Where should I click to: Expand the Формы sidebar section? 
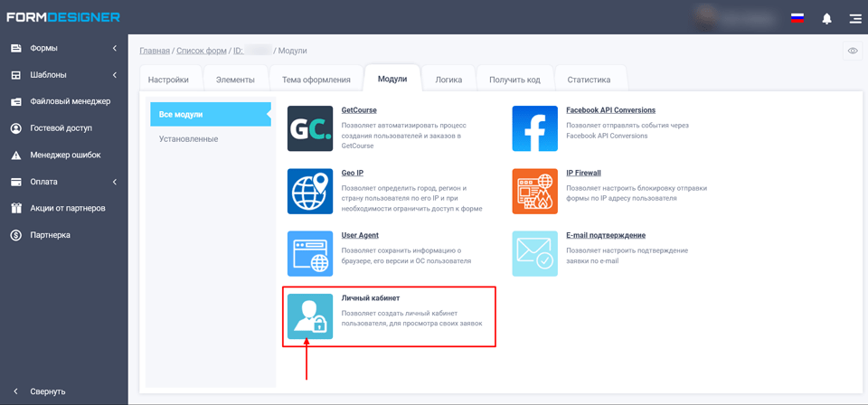click(x=63, y=48)
